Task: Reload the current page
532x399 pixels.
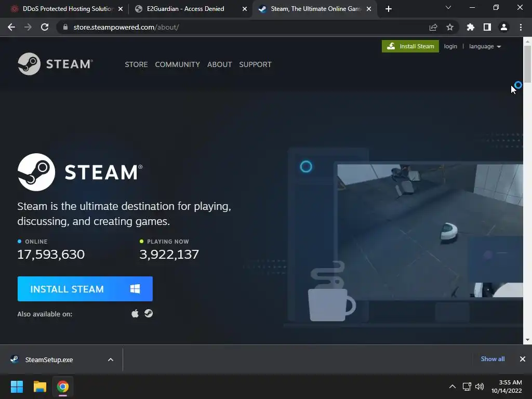Action: click(45, 27)
